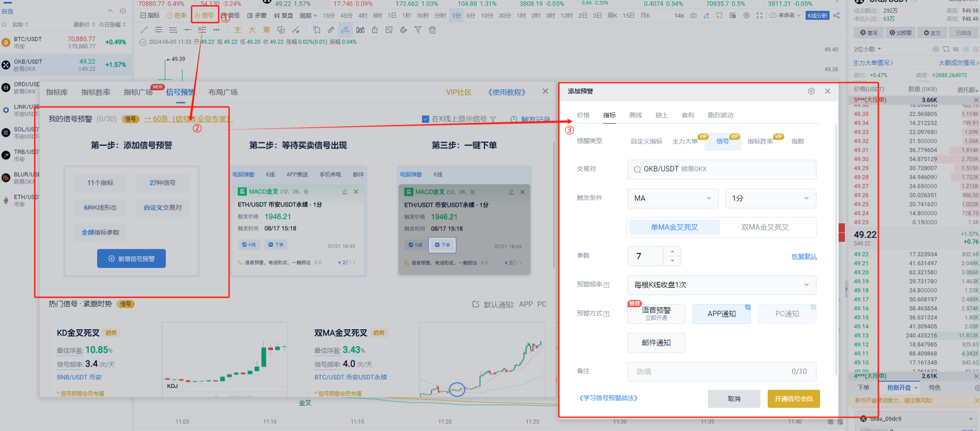Increase parameter value with up arrow

tap(672, 252)
